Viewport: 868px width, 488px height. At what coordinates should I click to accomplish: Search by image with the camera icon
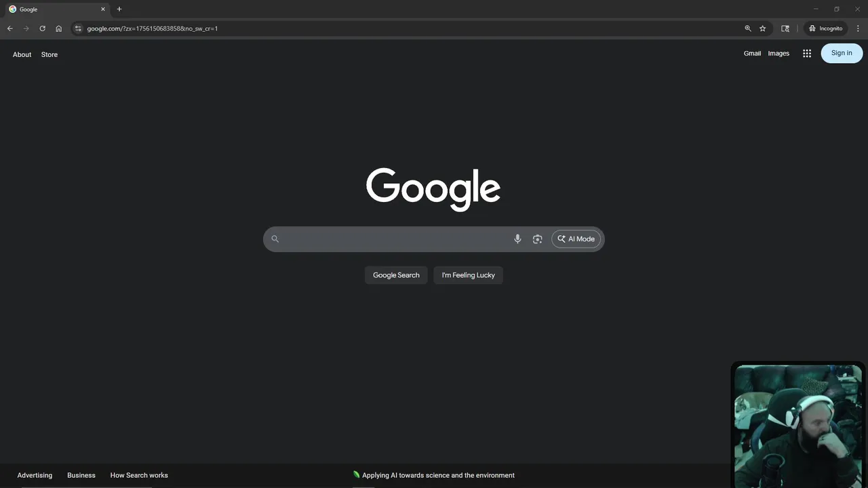(538, 239)
